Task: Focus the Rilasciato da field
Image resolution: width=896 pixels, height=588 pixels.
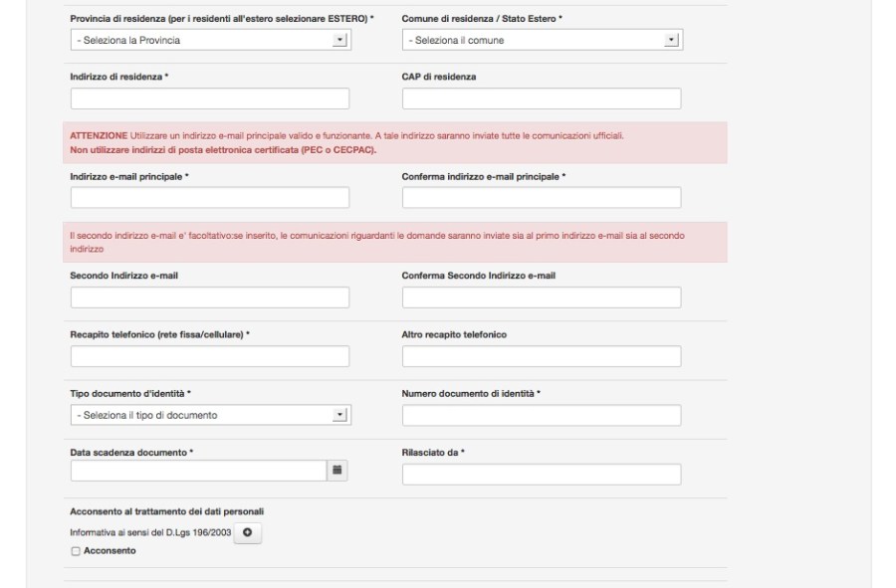Action: (541, 474)
